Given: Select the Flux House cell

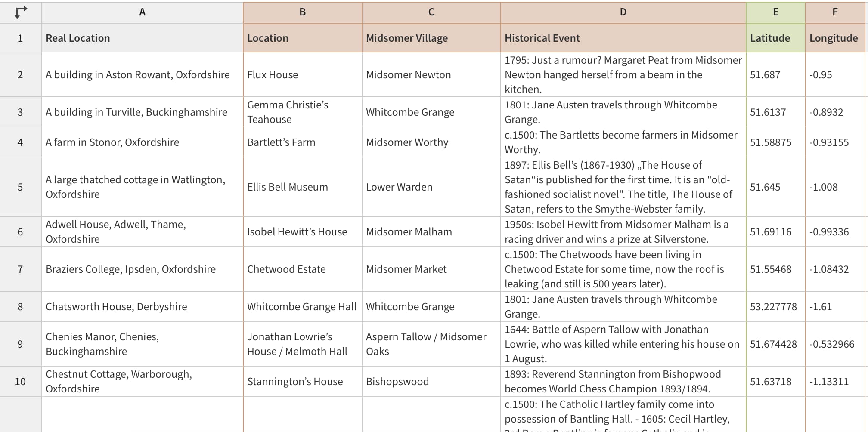Looking at the screenshot, I should [302, 74].
